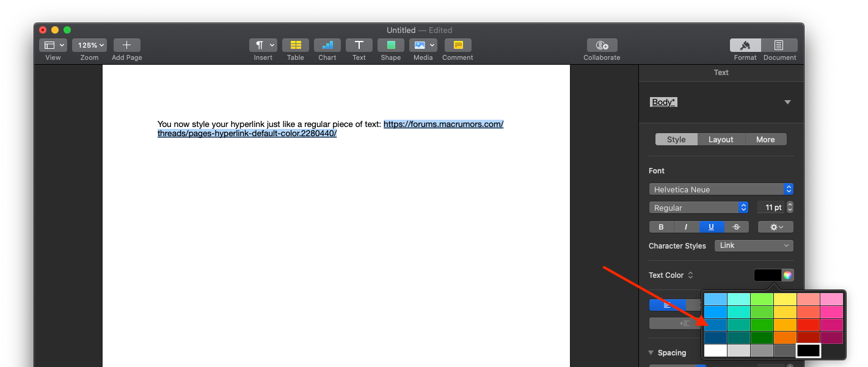Pick the selected black swatch
868x367 pixels.
point(808,351)
